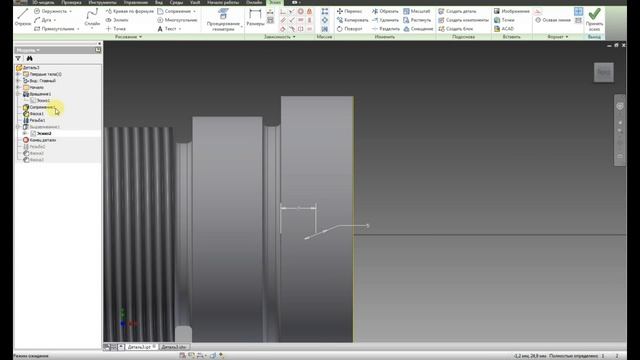Click the mirror icon in Массив panel
Viewport: 640px width, 360px height.
pyautogui.click(x=324, y=29)
